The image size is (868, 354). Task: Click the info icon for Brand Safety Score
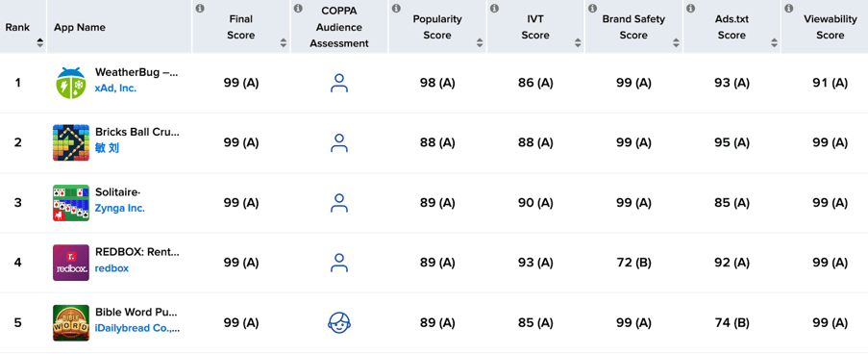pyautogui.click(x=593, y=9)
